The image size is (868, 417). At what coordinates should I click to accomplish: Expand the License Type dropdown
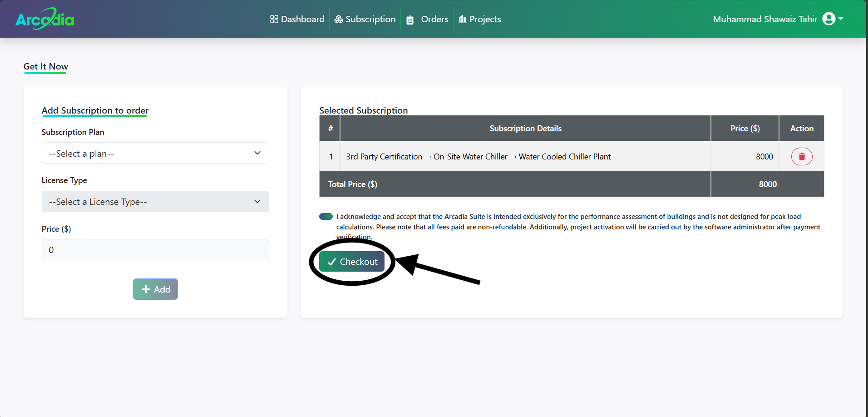tap(155, 201)
